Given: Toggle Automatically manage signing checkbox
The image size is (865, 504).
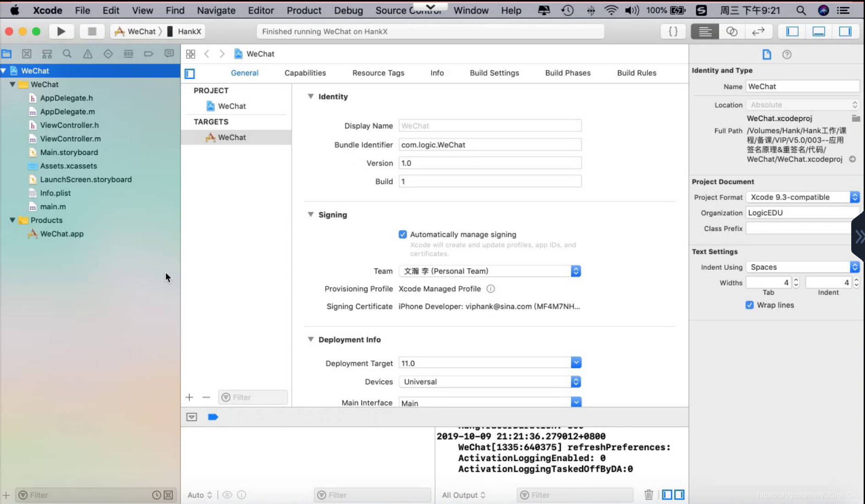Looking at the screenshot, I should tap(403, 234).
